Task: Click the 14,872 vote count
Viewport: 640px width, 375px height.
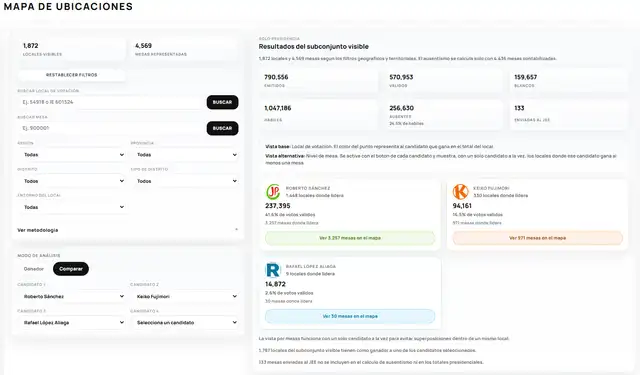Action: pyautogui.click(x=276, y=284)
